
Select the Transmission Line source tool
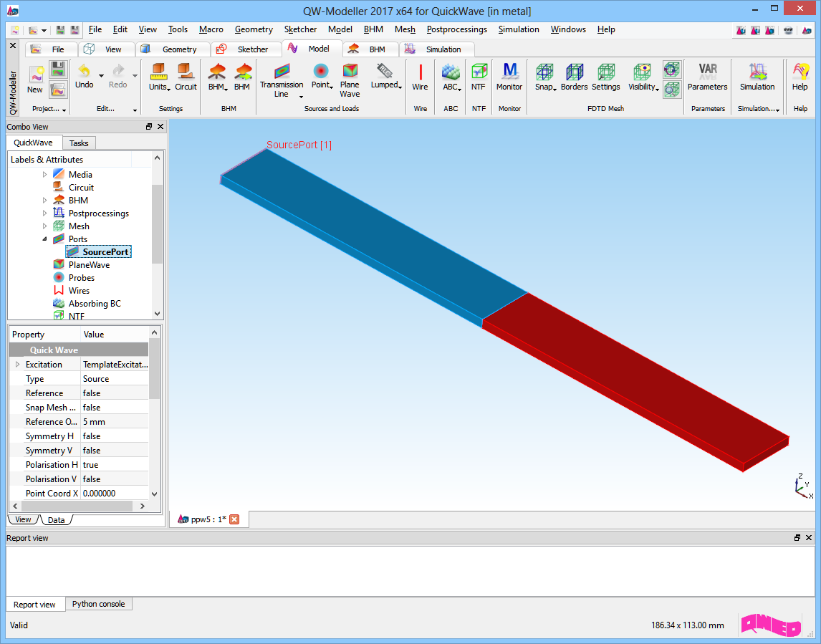pos(282,80)
